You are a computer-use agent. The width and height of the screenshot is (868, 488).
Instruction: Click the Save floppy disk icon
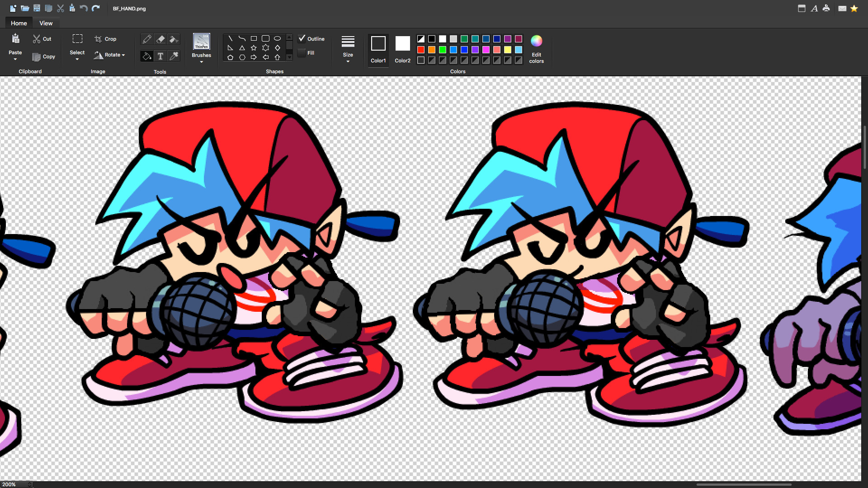pos(37,8)
